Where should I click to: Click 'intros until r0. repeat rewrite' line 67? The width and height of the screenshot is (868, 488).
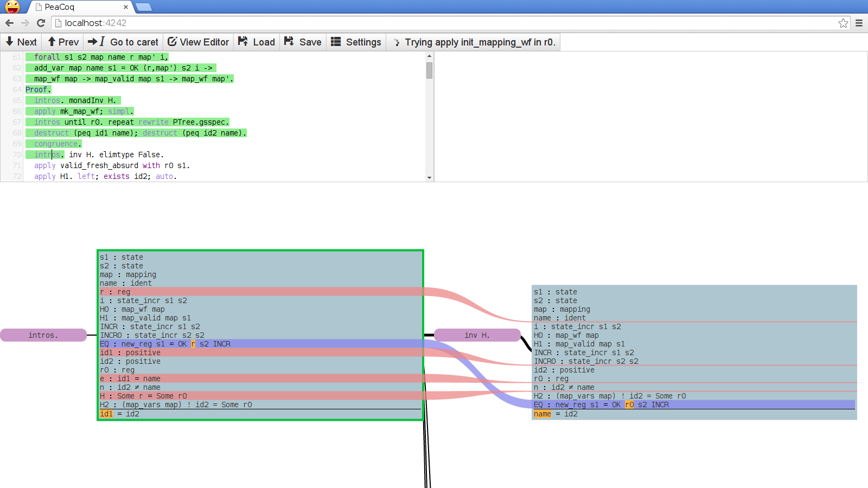pos(131,122)
